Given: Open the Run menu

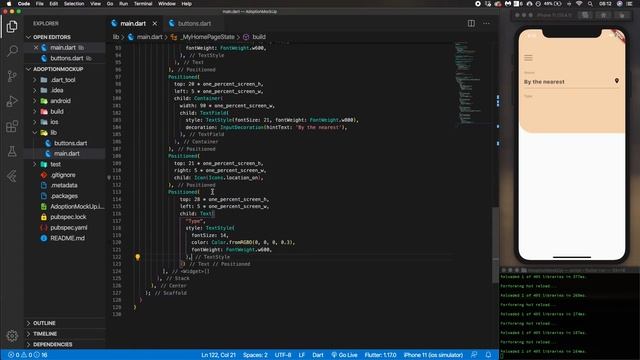Looking at the screenshot, I should click(123, 4).
